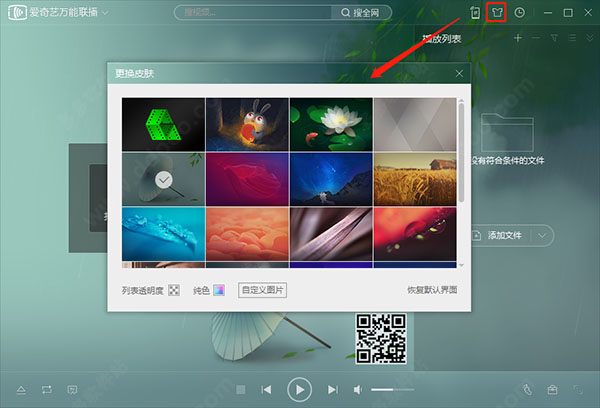Toggle the loop playback mode icon
This screenshot has width=600, height=408.
point(47,390)
